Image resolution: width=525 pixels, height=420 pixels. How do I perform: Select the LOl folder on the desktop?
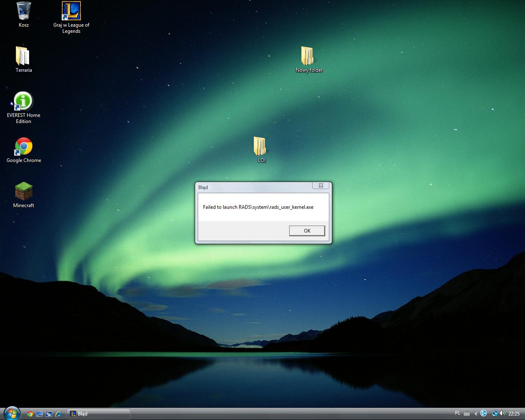click(261, 150)
